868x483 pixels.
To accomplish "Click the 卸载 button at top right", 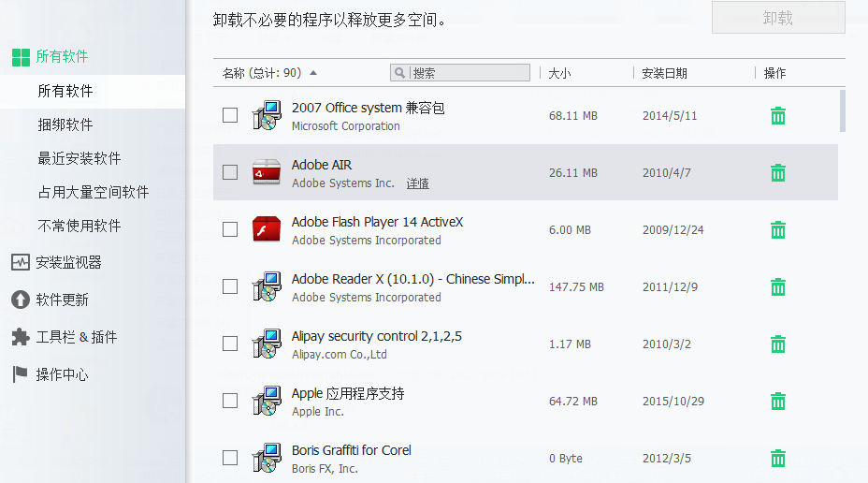I will (x=778, y=18).
